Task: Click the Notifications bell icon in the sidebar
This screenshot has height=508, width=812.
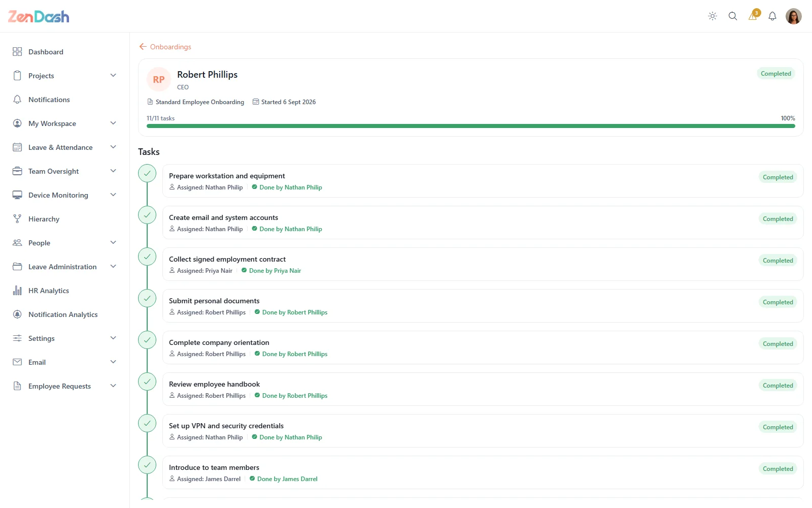Action: 17,100
